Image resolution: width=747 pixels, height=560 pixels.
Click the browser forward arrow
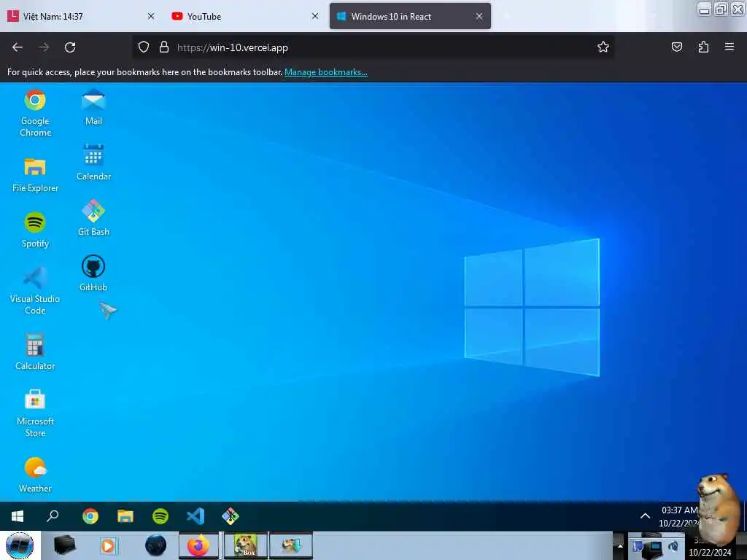pos(44,47)
